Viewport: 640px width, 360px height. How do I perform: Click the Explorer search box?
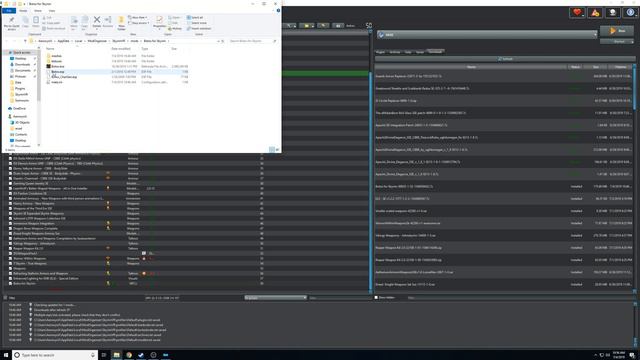[252, 41]
